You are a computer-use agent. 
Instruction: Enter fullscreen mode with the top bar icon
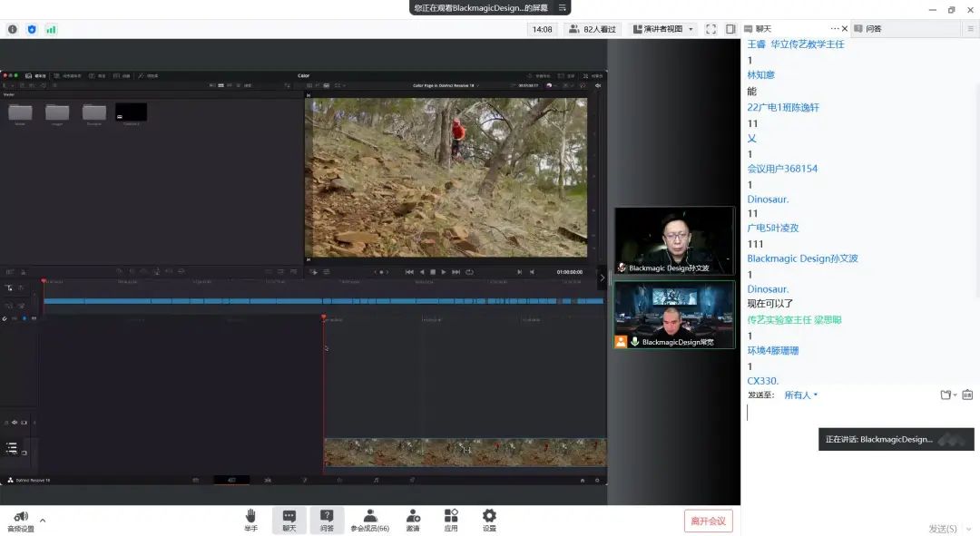tap(710, 29)
